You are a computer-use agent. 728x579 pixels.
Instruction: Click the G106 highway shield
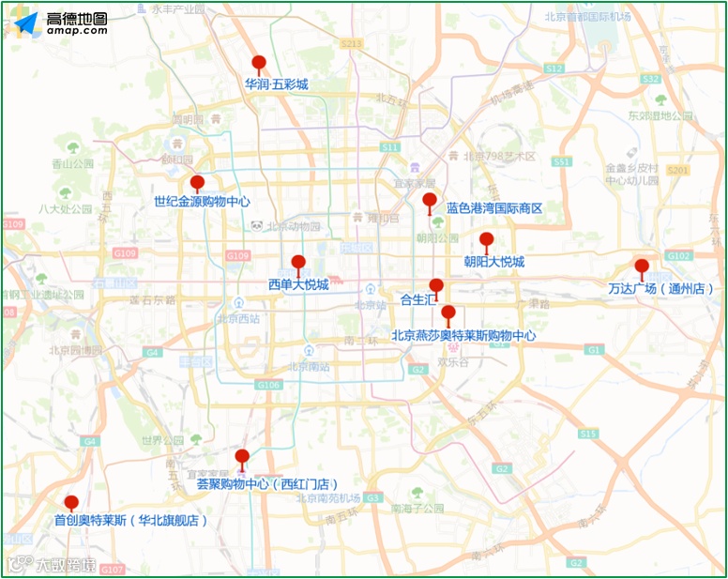(268, 385)
